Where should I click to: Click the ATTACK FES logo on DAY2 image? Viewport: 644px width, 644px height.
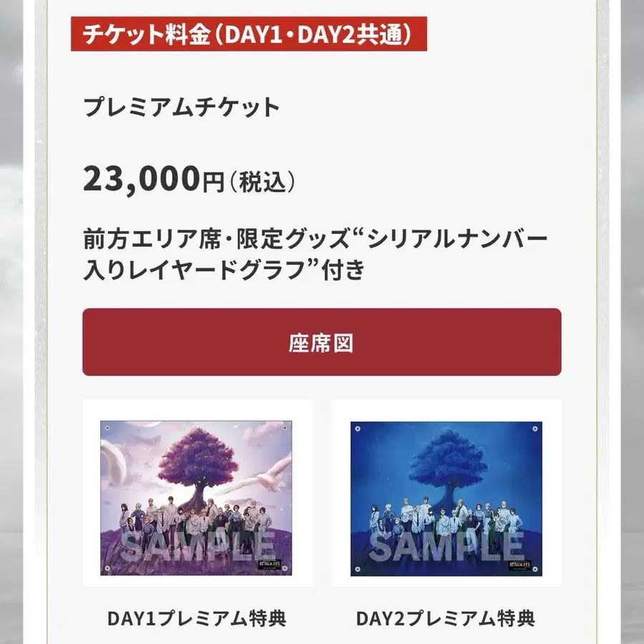click(519, 565)
